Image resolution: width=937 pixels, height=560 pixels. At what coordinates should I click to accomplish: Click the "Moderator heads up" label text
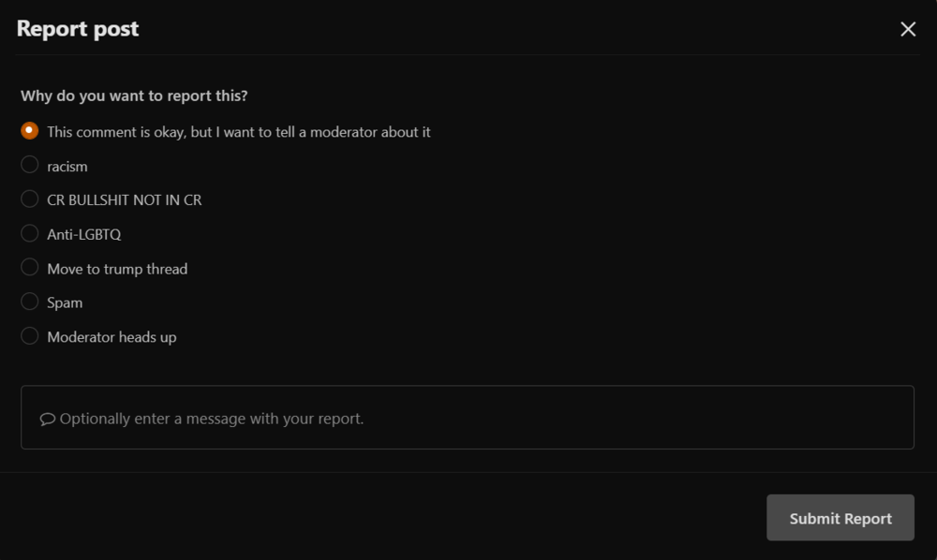point(112,337)
